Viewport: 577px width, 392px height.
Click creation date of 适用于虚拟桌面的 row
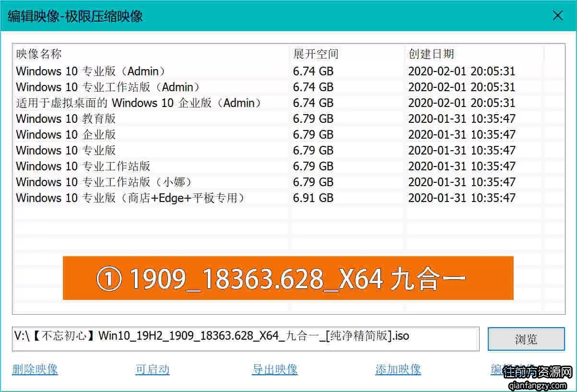[x=462, y=103]
